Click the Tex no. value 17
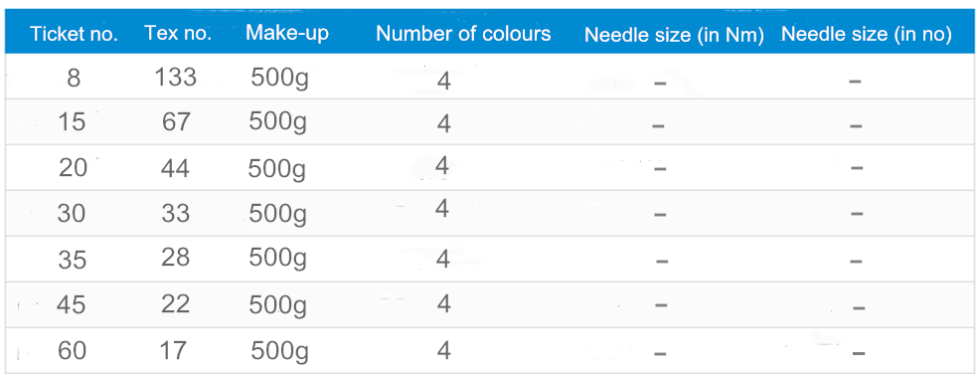Image resolution: width=980 pixels, height=374 pixels. (x=173, y=350)
